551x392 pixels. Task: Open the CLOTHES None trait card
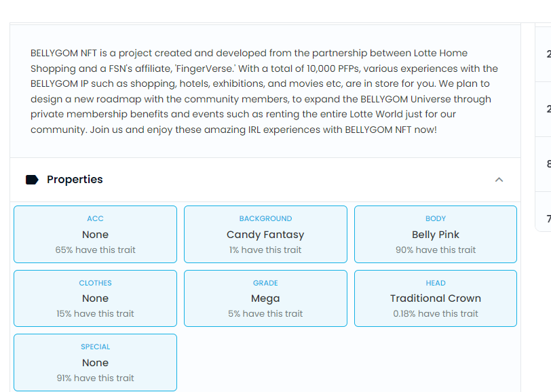coord(95,298)
